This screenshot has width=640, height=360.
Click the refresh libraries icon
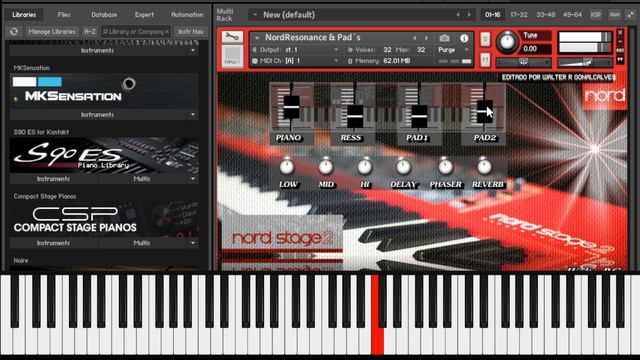click(x=14, y=31)
